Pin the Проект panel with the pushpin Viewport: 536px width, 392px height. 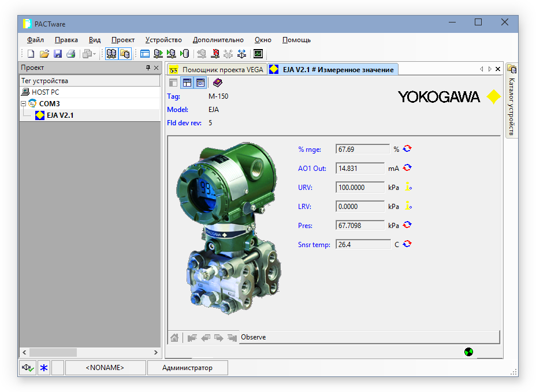[148, 68]
